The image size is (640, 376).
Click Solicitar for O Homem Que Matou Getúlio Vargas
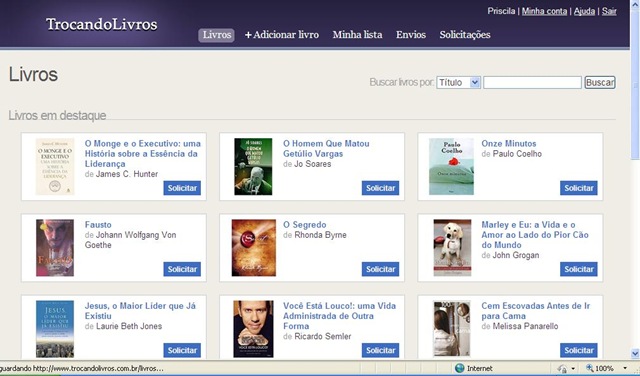380,188
